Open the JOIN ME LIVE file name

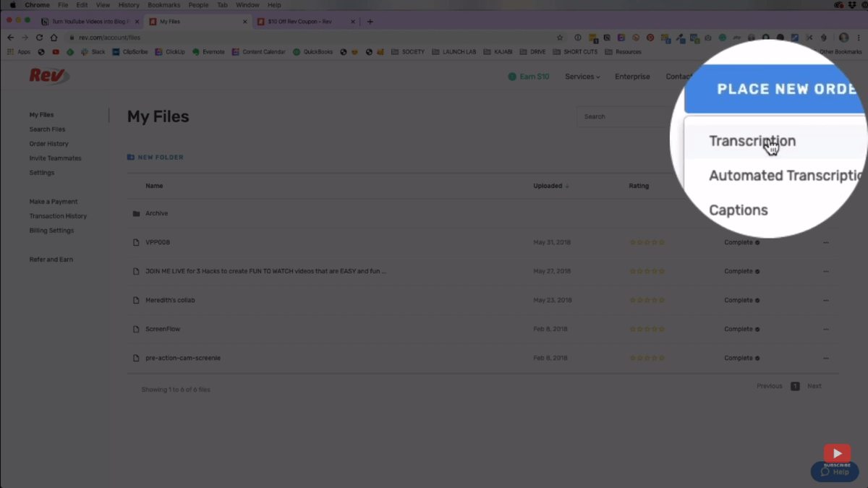265,271
